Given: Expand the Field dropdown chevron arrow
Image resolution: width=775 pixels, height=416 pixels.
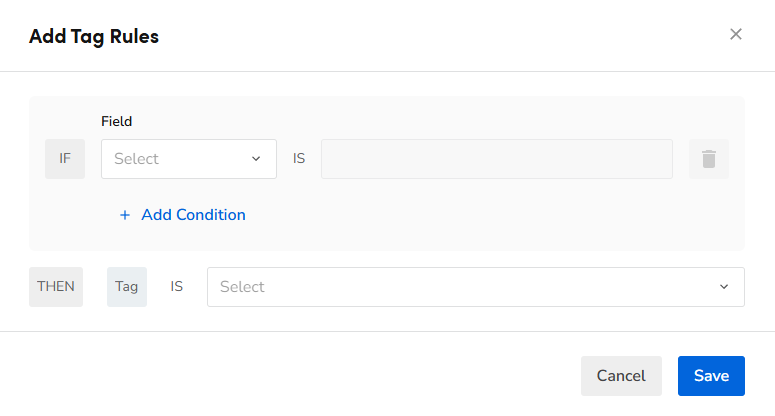Looking at the screenshot, I should click(x=256, y=159).
